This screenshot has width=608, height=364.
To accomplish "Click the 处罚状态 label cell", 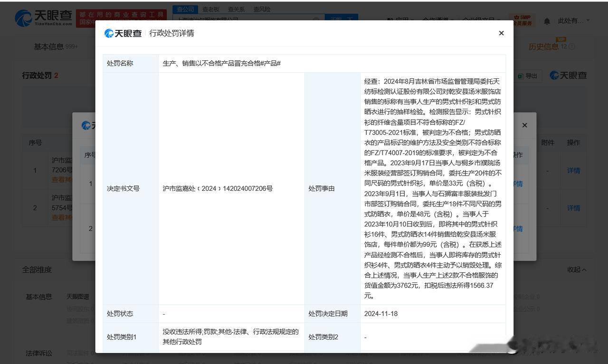I will 131,314.
